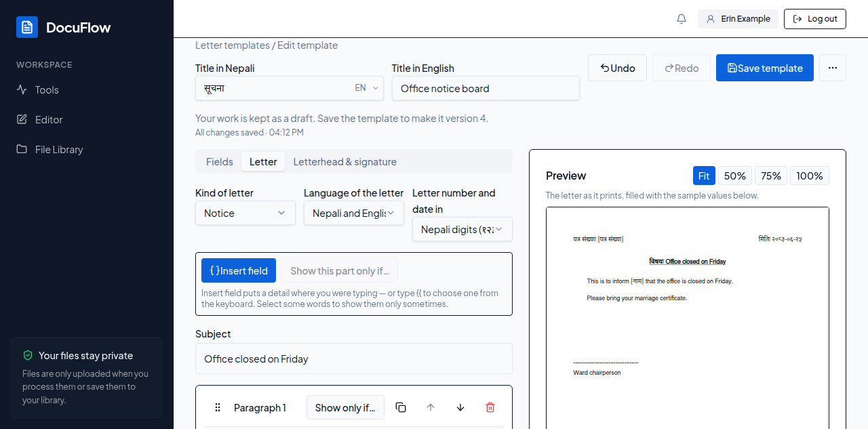This screenshot has width=868, height=429.
Task: Open the Nepali digits dropdown
Action: point(462,229)
